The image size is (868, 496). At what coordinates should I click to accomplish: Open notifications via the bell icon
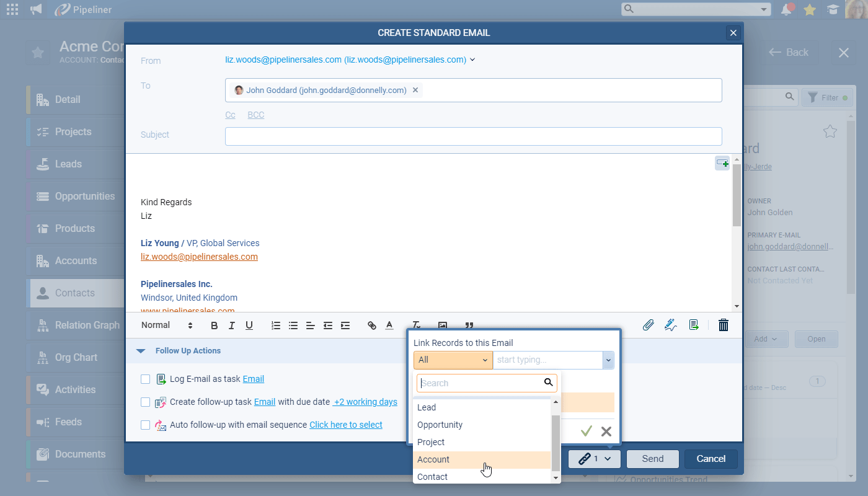tap(786, 9)
